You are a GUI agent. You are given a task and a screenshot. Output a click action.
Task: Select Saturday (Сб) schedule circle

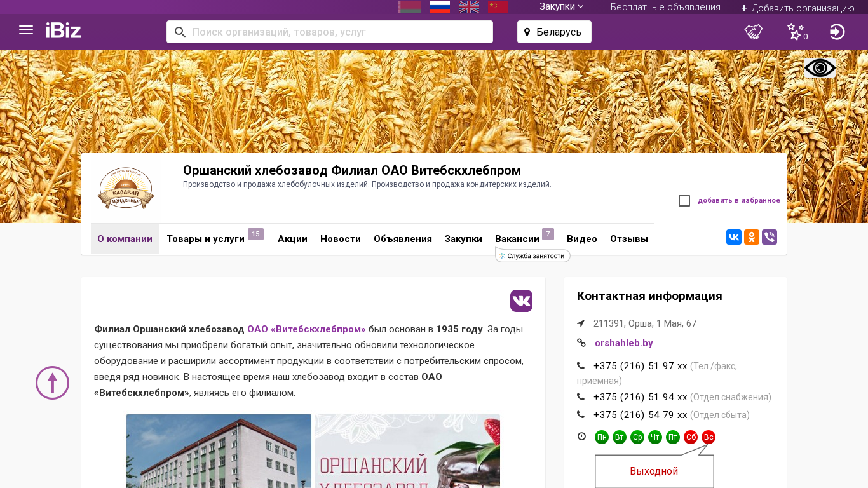691,437
